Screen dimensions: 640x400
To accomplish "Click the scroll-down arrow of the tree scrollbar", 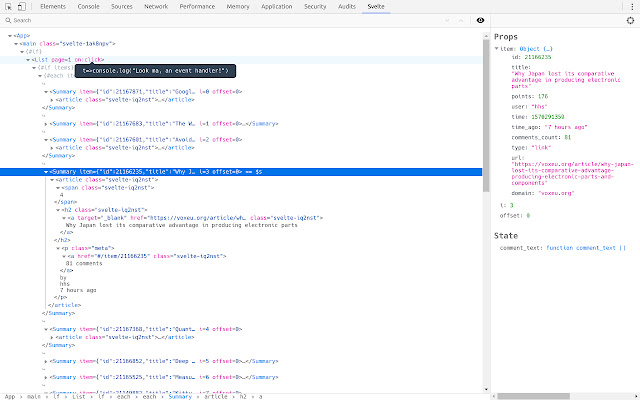I will point(486,389).
